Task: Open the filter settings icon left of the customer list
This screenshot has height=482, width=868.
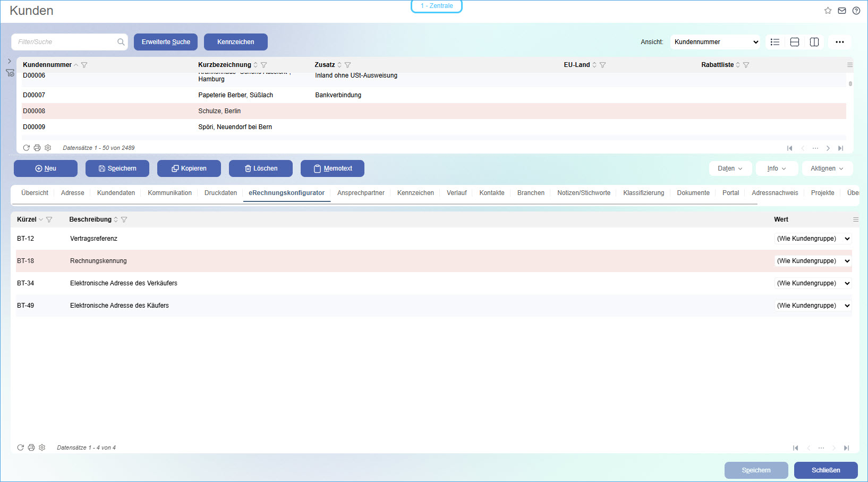Action: [10, 73]
